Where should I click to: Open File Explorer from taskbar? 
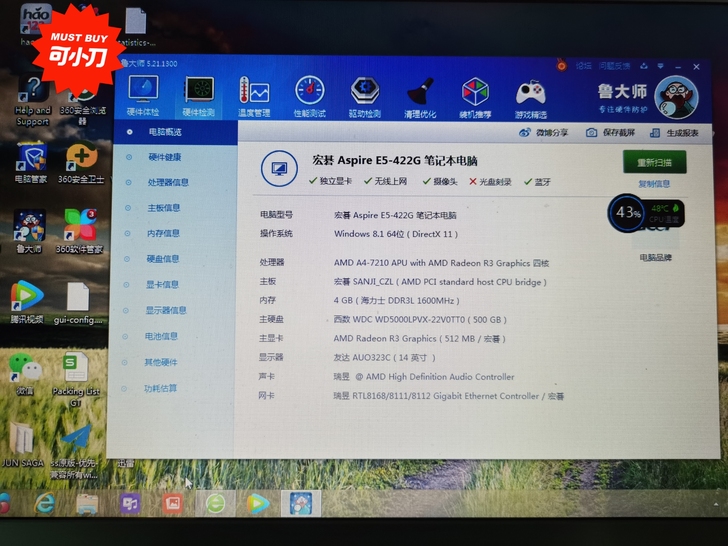tap(87, 504)
